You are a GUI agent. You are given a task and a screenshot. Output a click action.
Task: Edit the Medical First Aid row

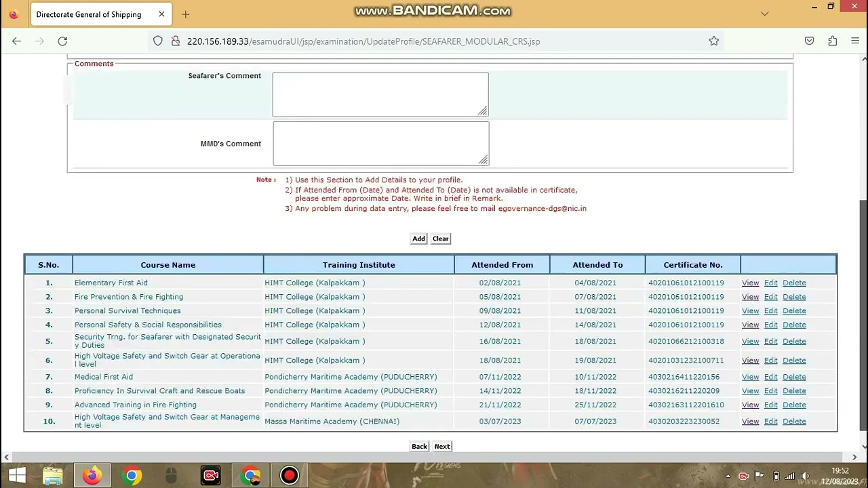tap(770, 377)
